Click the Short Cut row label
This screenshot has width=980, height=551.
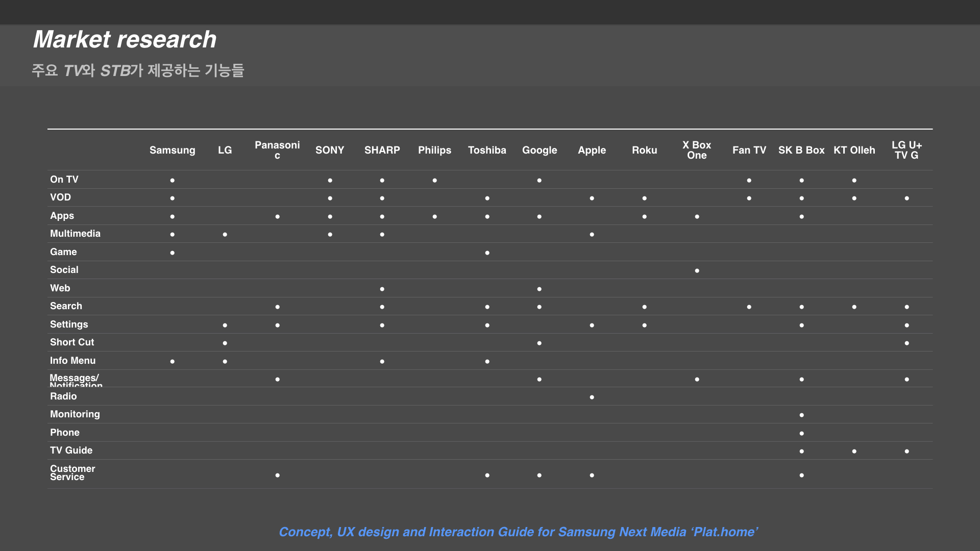coord(72,342)
